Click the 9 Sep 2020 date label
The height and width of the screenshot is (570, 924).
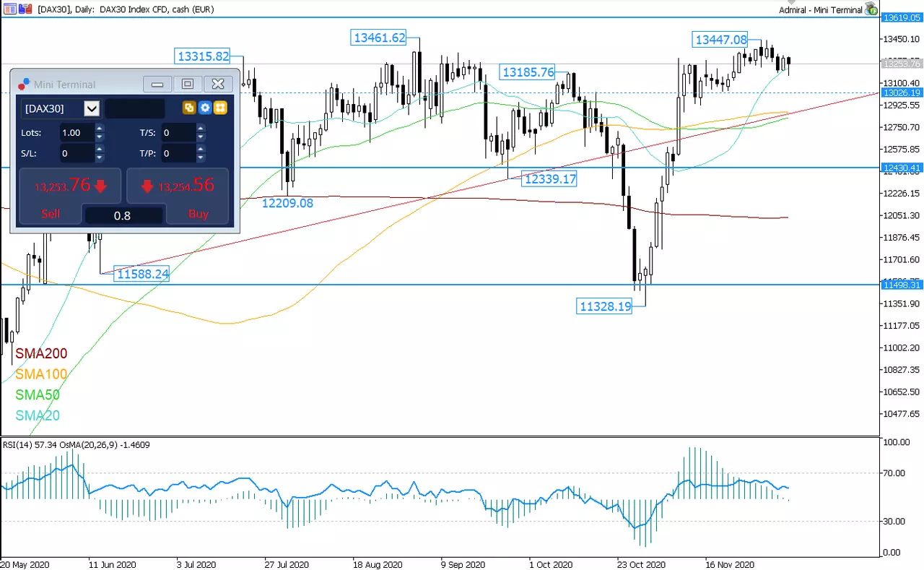point(462,564)
